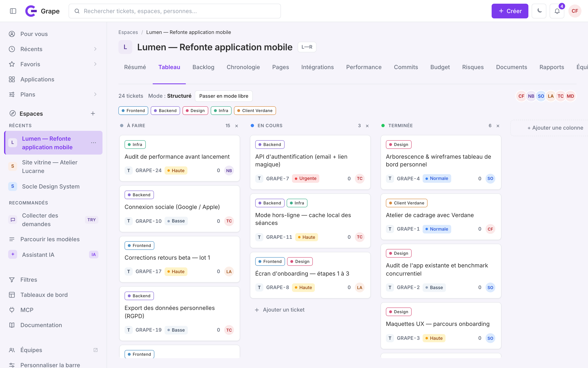Remove the TERMINÉE column with its ×
The width and height of the screenshot is (588, 368).
pos(498,126)
